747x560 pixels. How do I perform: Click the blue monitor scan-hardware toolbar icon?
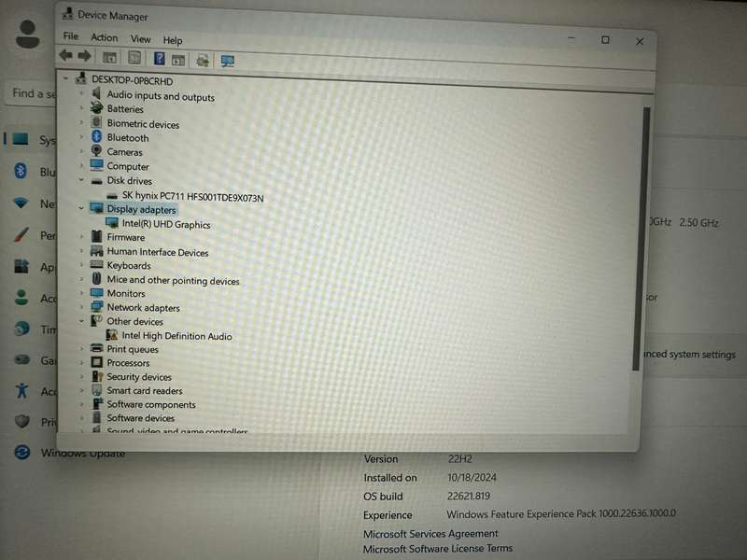click(227, 61)
